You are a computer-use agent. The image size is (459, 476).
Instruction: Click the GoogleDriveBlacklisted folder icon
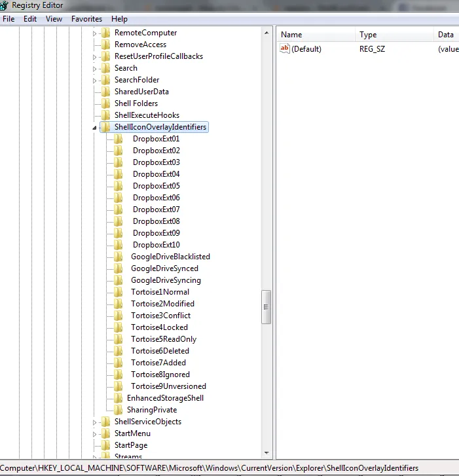click(x=118, y=257)
